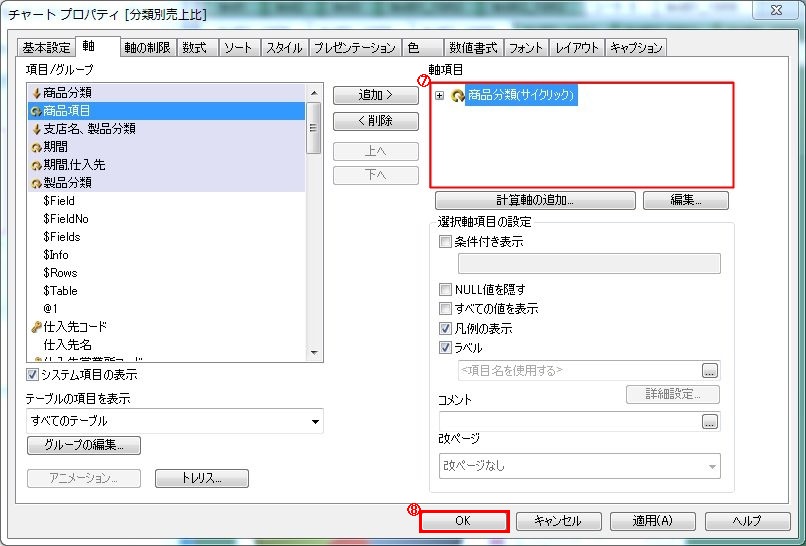Switch to the 軸の制限 tab

[x=148, y=48]
